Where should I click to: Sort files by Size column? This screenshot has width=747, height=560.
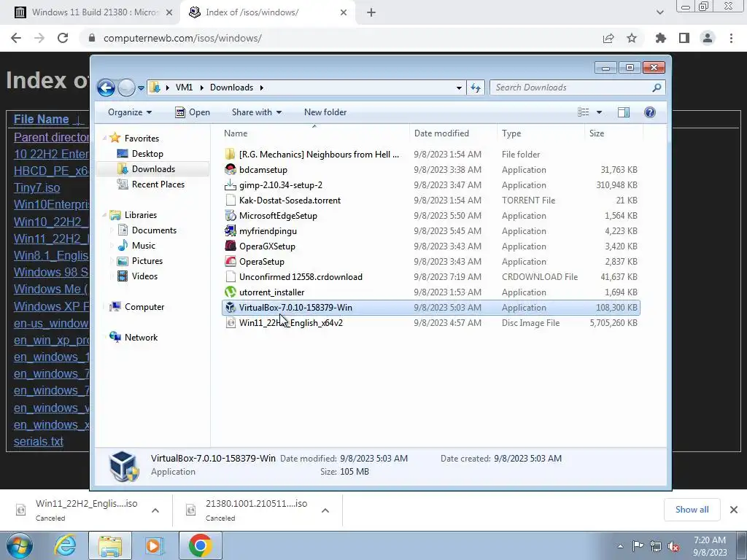coord(614,133)
